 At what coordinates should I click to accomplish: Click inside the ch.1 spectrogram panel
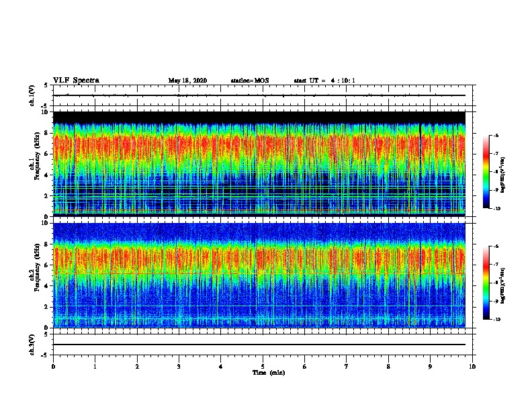(x=259, y=164)
